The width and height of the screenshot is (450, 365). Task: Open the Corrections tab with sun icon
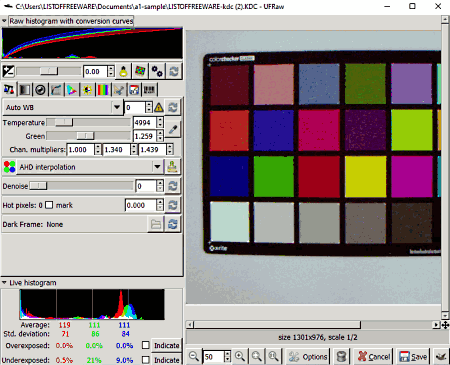coord(87,90)
